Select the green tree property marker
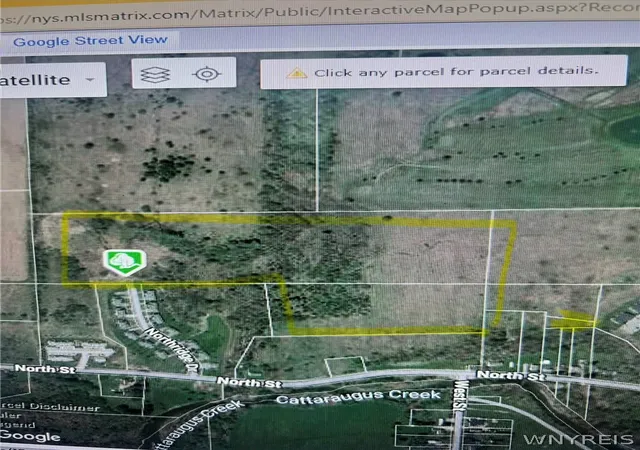This screenshot has height=450, width=640. 124,262
